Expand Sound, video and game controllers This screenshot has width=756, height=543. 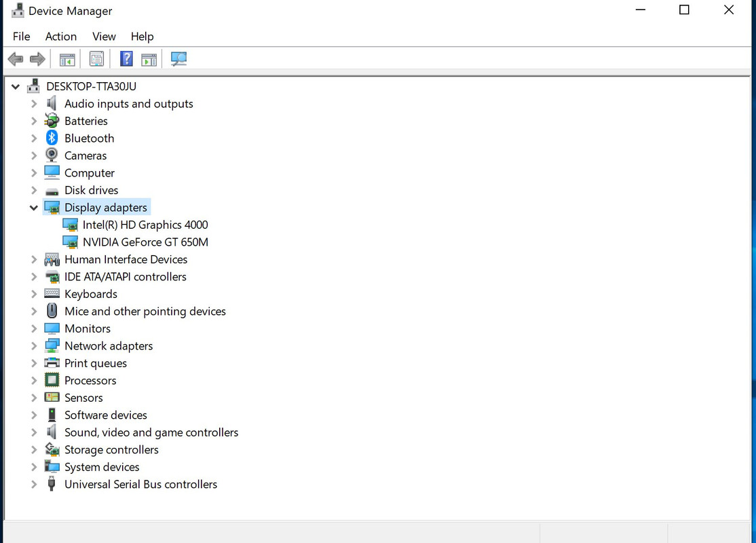point(34,432)
